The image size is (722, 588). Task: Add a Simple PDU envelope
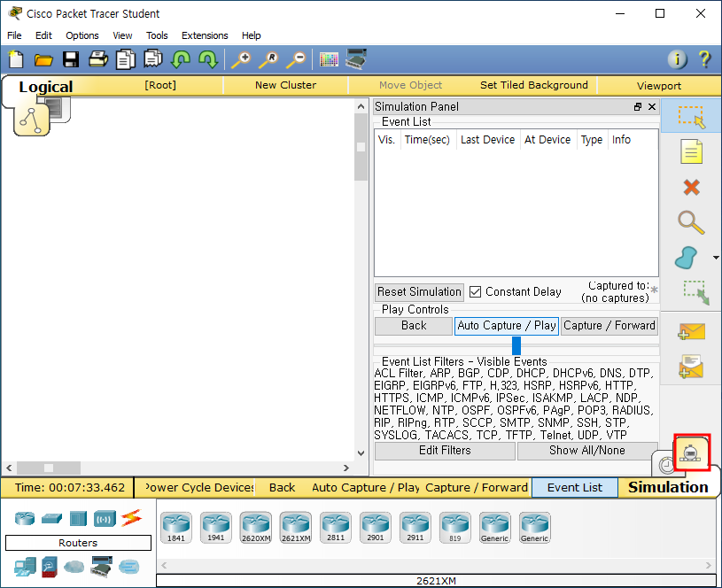coord(691,332)
